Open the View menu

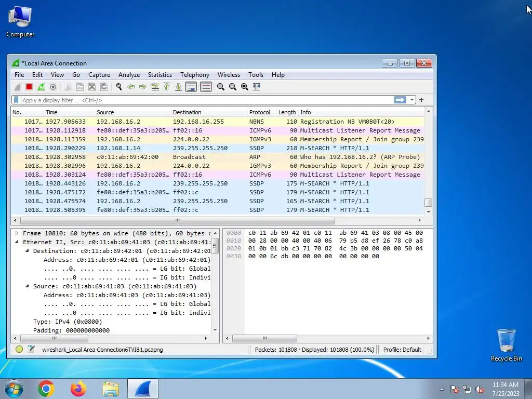[57, 75]
